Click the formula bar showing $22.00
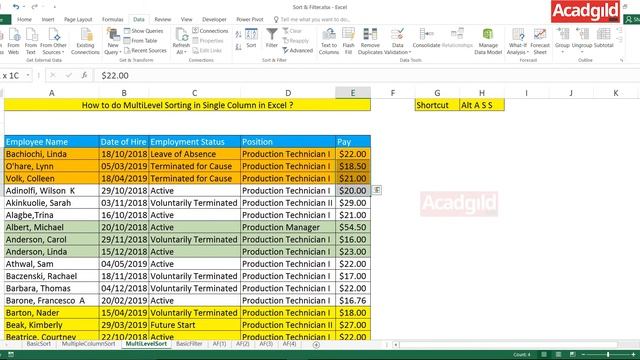This screenshot has width=640, height=360. [x=365, y=76]
